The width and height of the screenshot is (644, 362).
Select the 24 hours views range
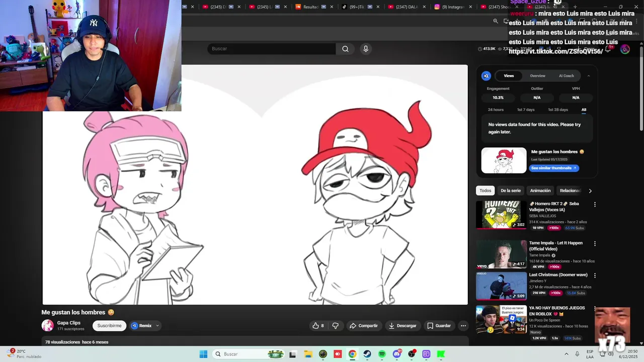(x=496, y=110)
